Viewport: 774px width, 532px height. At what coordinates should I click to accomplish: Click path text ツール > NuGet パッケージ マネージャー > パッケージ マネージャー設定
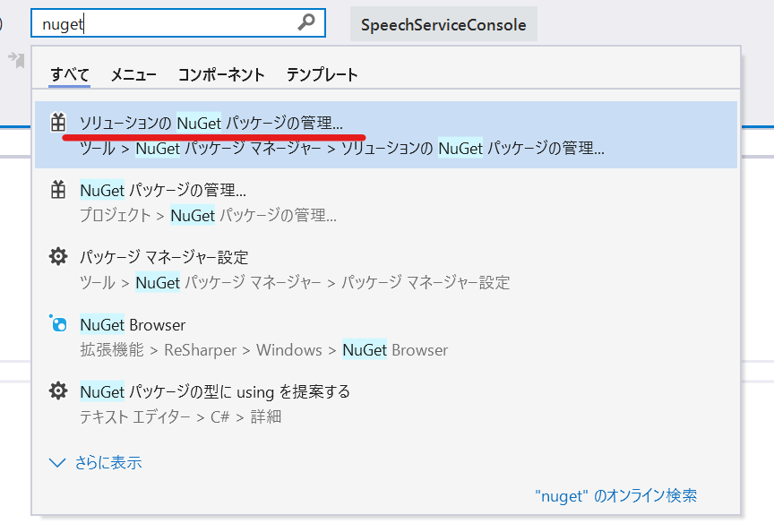[x=295, y=282]
